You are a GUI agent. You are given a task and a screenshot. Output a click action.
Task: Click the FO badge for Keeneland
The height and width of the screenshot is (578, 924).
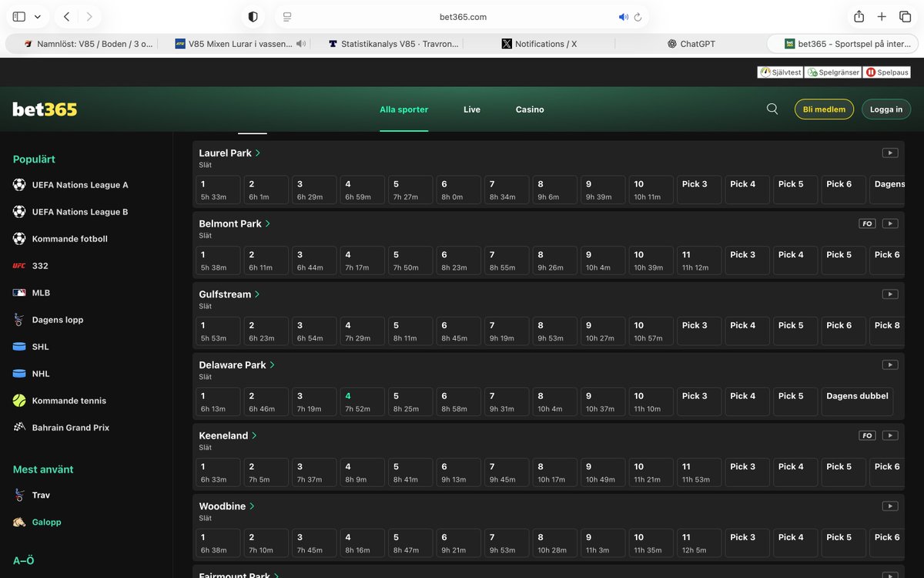868,435
